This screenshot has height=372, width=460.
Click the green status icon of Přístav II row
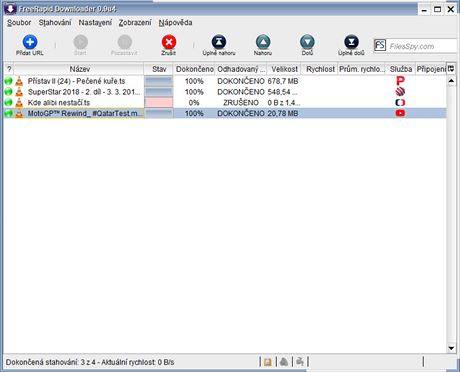(x=9, y=81)
